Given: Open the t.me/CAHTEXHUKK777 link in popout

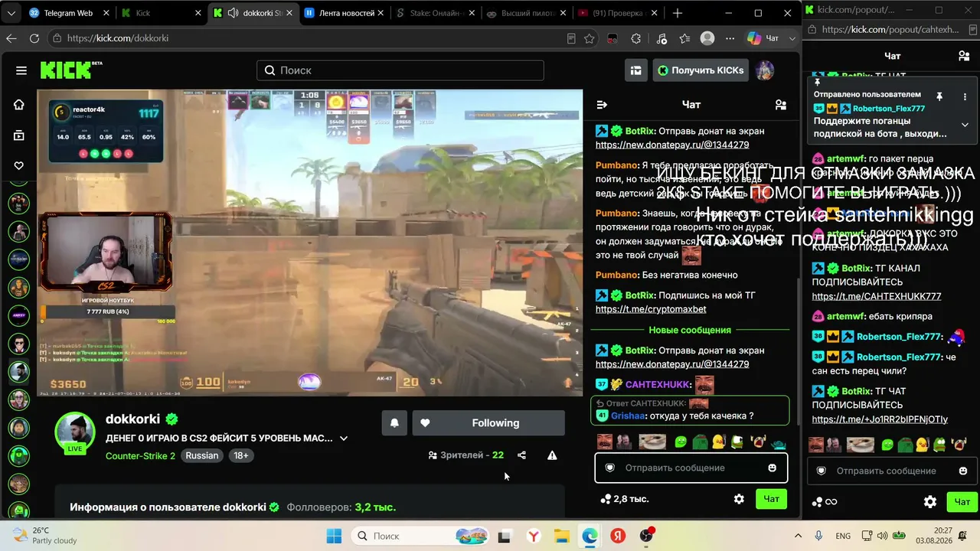Looking at the screenshot, I should [x=877, y=296].
